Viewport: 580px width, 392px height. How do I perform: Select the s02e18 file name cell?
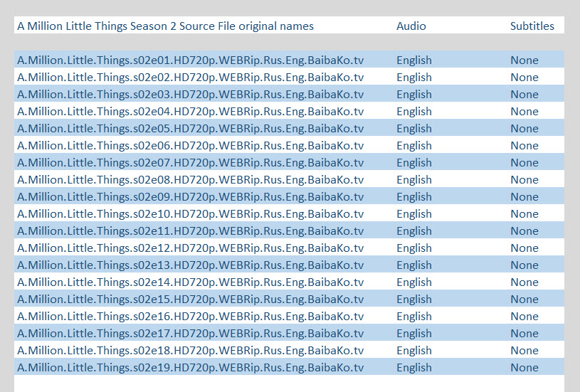click(x=191, y=350)
